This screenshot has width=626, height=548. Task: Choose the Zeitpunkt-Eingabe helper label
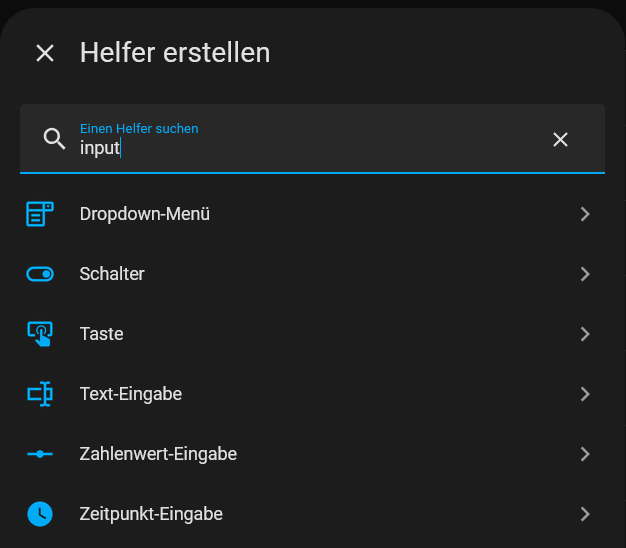pyautogui.click(x=151, y=514)
